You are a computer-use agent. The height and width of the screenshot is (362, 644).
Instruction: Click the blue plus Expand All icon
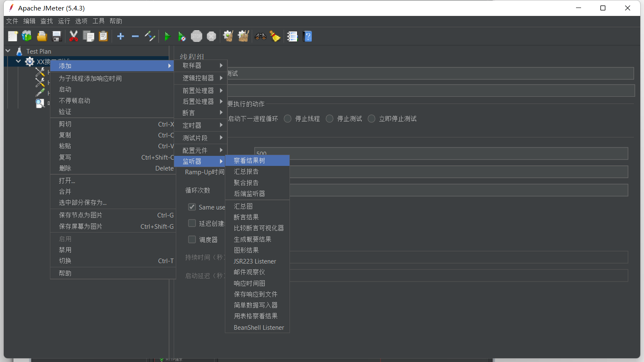pos(120,36)
